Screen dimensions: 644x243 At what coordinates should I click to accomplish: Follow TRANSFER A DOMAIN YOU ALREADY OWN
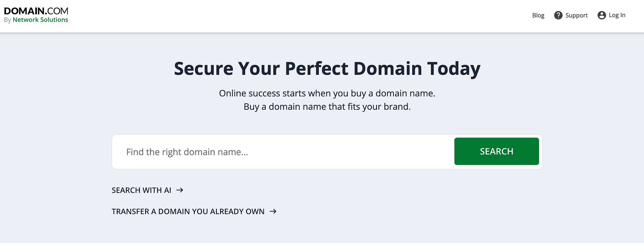(x=188, y=211)
